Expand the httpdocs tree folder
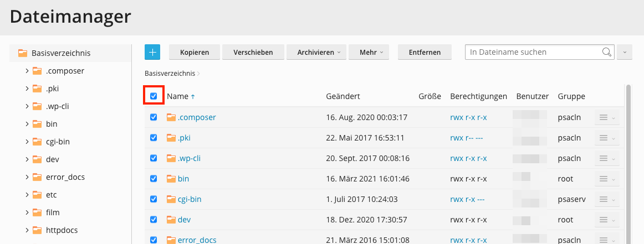This screenshot has height=244, width=644. click(x=27, y=230)
